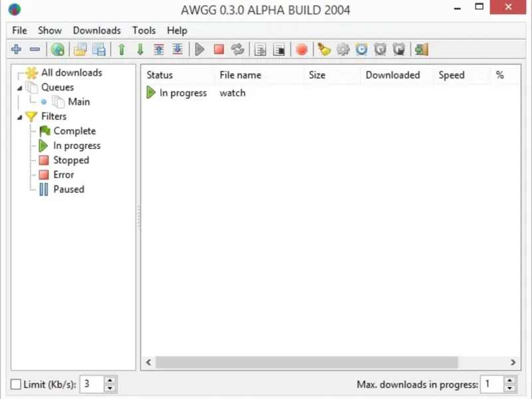
Task: Select the Filters tree item
Action: 54,116
